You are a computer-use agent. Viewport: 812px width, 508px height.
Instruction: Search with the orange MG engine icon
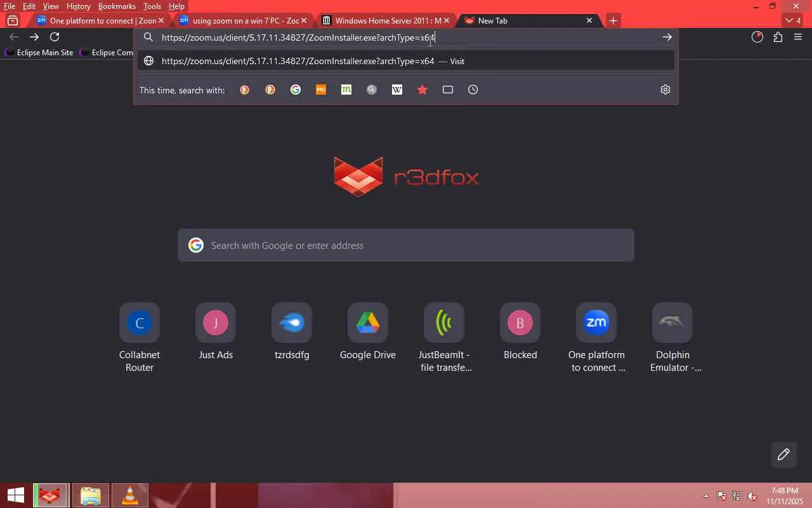point(321,90)
